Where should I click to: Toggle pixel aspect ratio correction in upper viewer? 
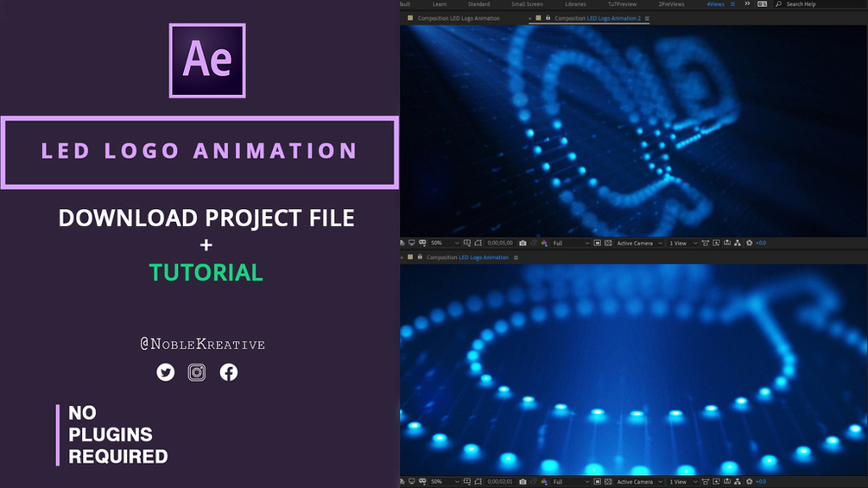(706, 243)
